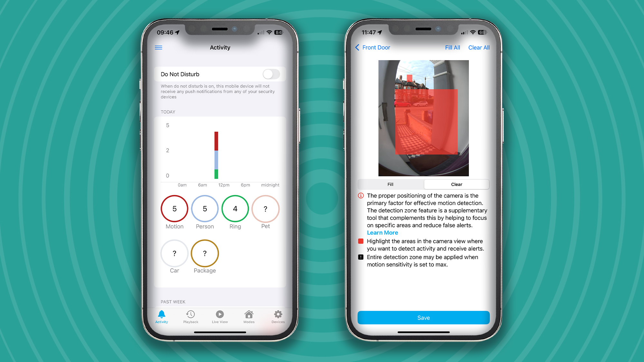Select the Activity tab in bottom navigation
The width and height of the screenshot is (644, 362).
tap(161, 317)
